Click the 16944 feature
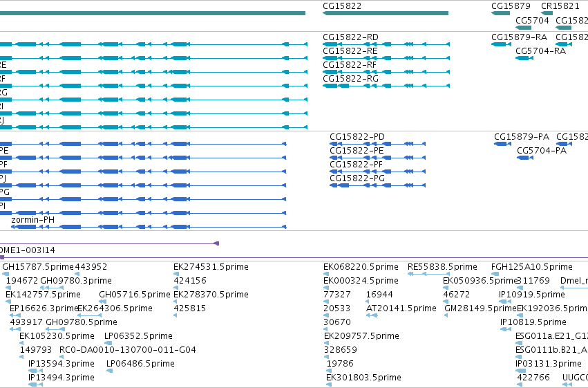 point(368,302)
